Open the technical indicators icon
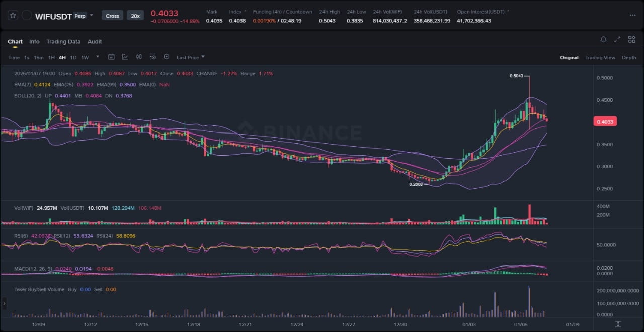Viewport: 644px width, 332px height. pyautogui.click(x=125, y=57)
